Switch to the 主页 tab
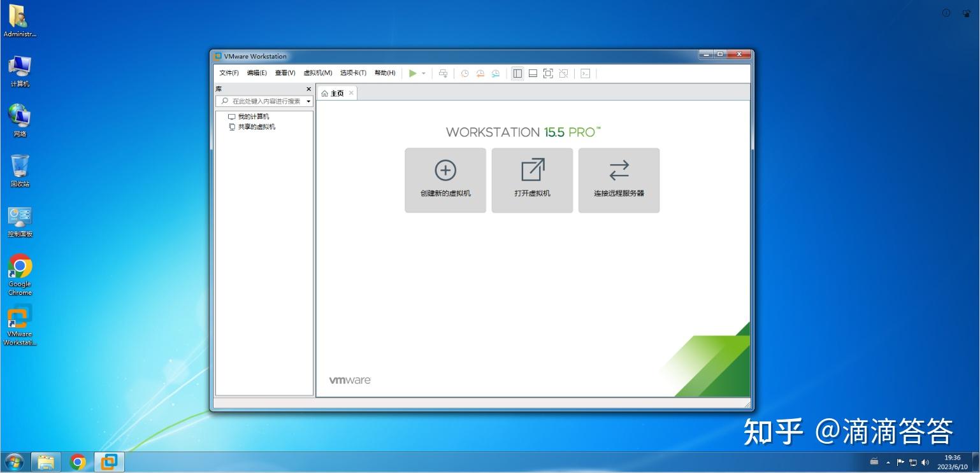 [x=335, y=93]
